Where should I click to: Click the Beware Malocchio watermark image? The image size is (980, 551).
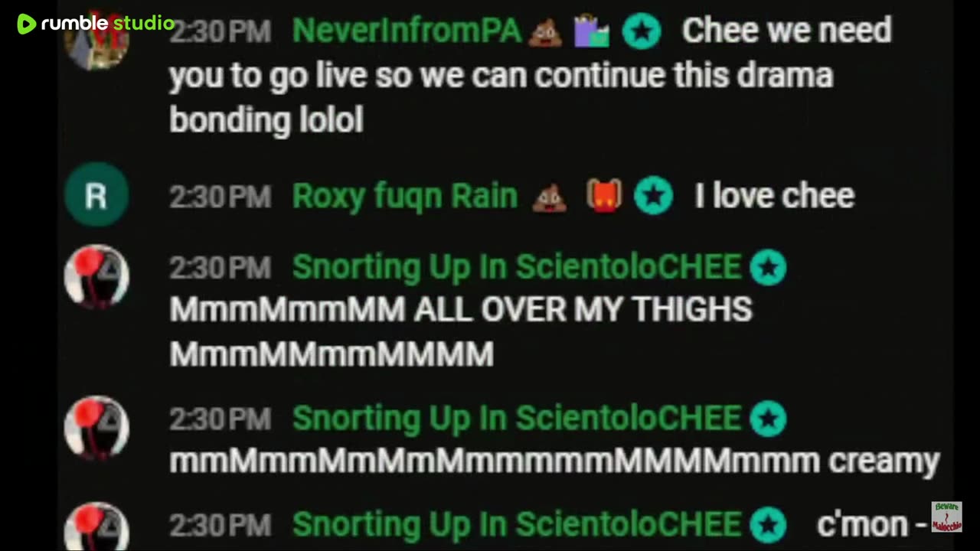(x=946, y=517)
